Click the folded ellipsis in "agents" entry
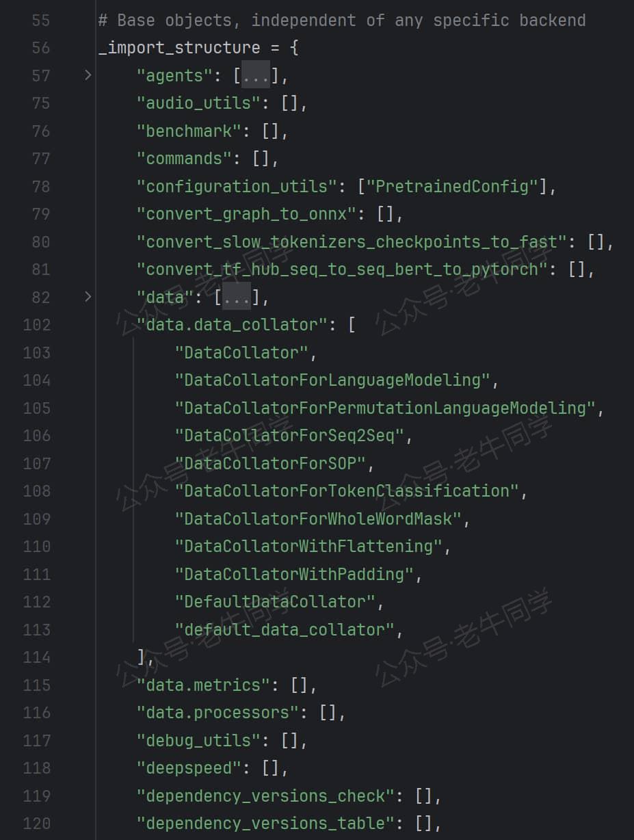634x840 pixels. coord(256,75)
